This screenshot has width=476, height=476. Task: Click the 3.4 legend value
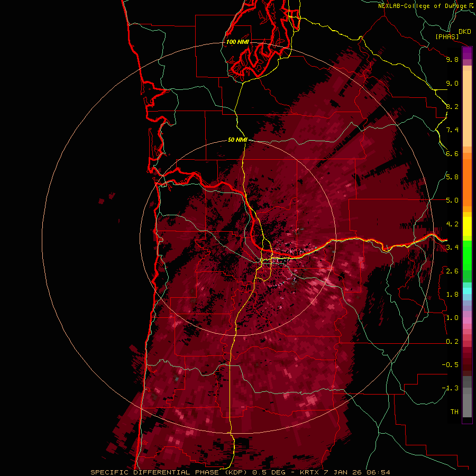point(452,247)
